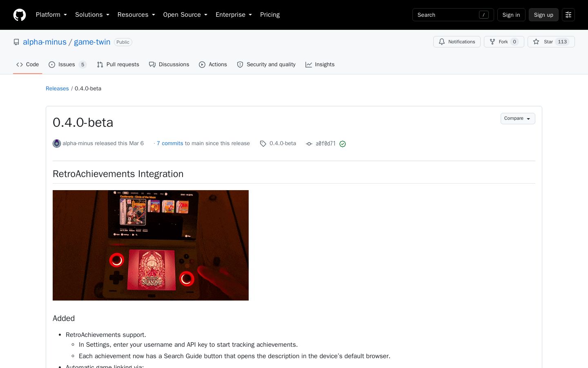Open the Enterprise dropdown

tap(234, 15)
